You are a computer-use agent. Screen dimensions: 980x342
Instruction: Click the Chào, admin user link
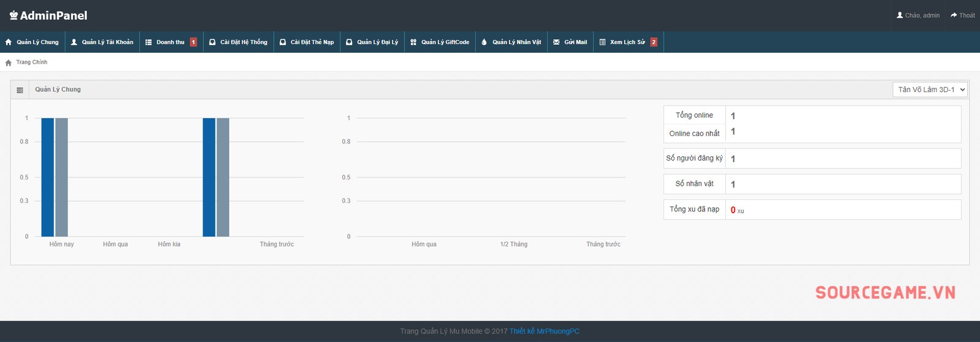click(918, 15)
